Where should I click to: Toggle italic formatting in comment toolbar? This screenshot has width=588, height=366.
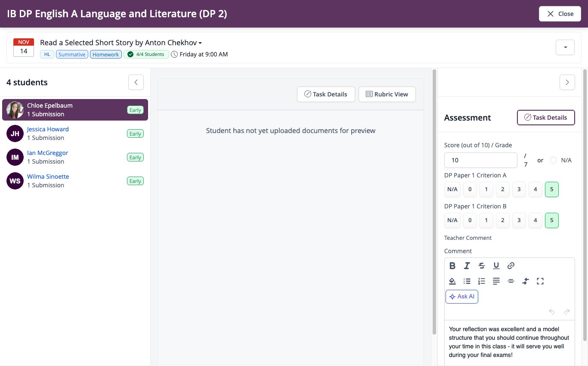467,266
